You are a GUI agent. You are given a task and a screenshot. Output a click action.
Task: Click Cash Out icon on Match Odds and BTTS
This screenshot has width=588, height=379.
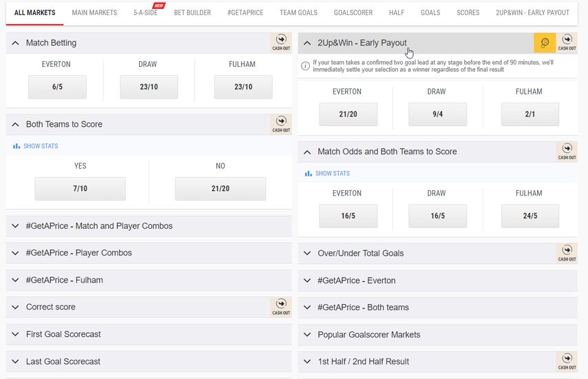click(567, 152)
